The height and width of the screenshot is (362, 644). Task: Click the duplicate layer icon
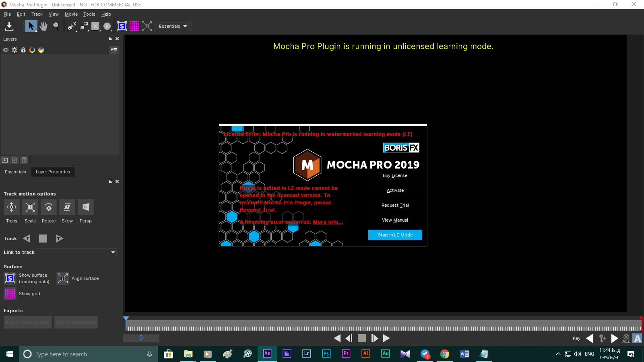(14, 160)
